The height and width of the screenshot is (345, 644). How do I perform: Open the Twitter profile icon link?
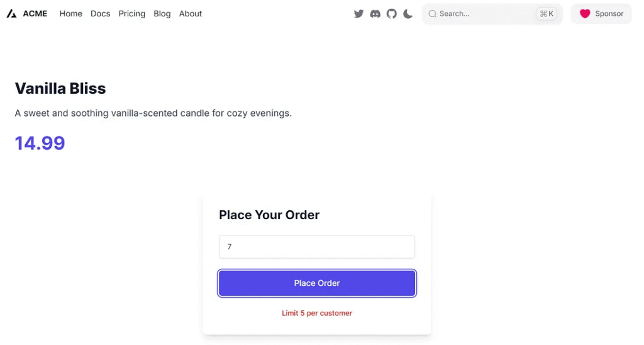[x=358, y=14]
